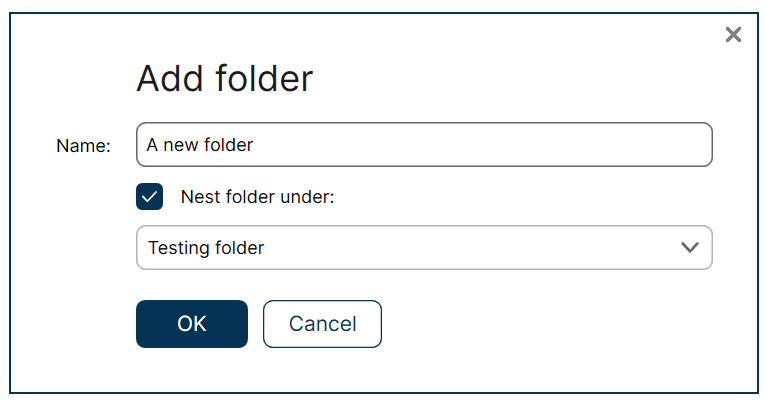Click the "Add folder" dialog heading
Viewport: 767px width, 405px height.
(x=225, y=78)
